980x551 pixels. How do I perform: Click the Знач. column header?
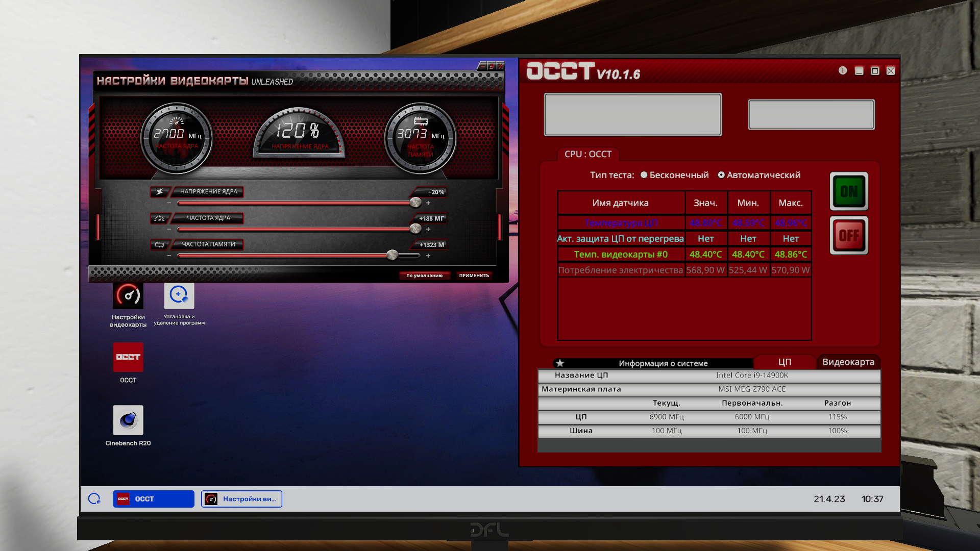click(706, 203)
